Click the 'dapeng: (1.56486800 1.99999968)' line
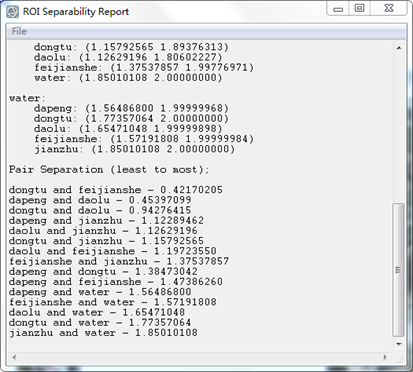413x372 pixels. (131, 108)
